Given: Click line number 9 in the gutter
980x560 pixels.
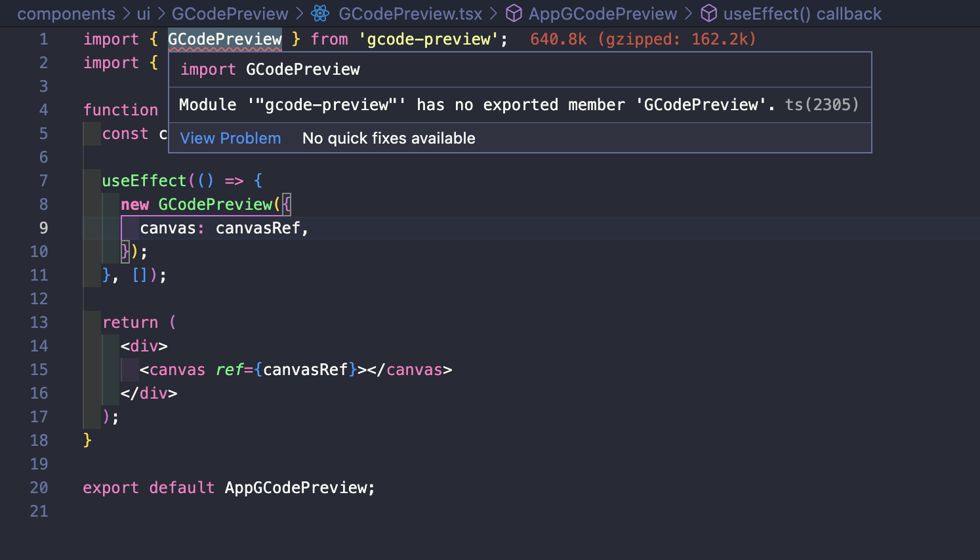Looking at the screenshot, I should coord(43,228).
